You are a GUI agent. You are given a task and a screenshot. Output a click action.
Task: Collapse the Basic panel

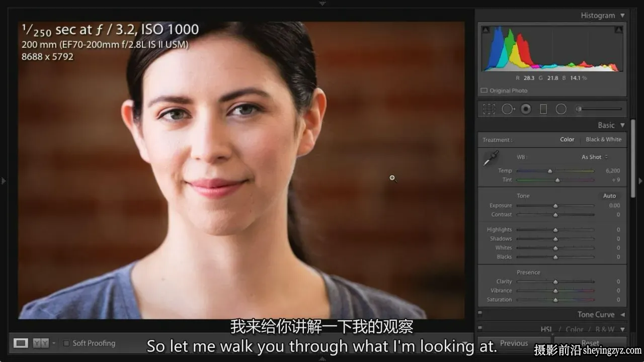click(x=622, y=125)
